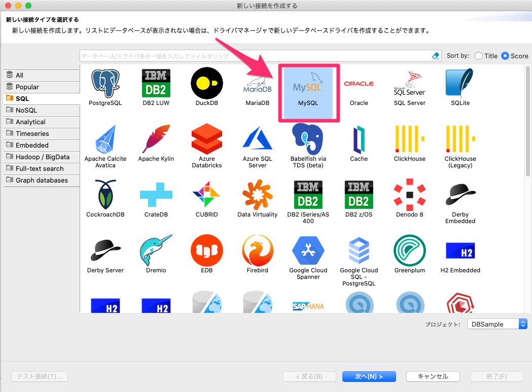Show NoSQL database drivers
This screenshot has height=392, width=532.
tap(41, 110)
